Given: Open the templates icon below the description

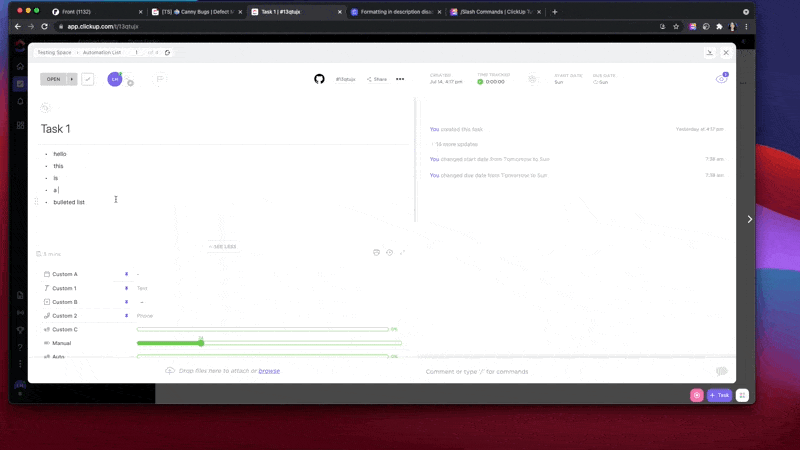Looking at the screenshot, I should click(377, 253).
